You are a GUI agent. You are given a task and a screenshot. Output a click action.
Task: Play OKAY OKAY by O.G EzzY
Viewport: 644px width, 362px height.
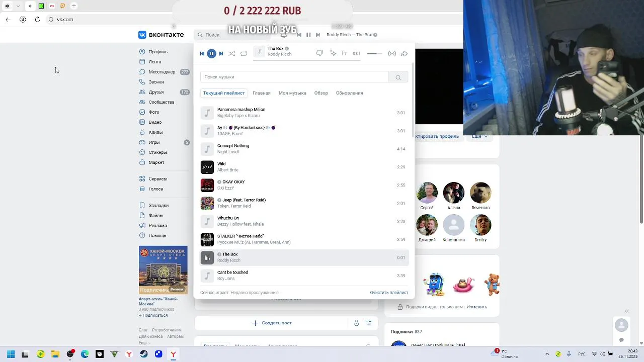pyautogui.click(x=304, y=185)
